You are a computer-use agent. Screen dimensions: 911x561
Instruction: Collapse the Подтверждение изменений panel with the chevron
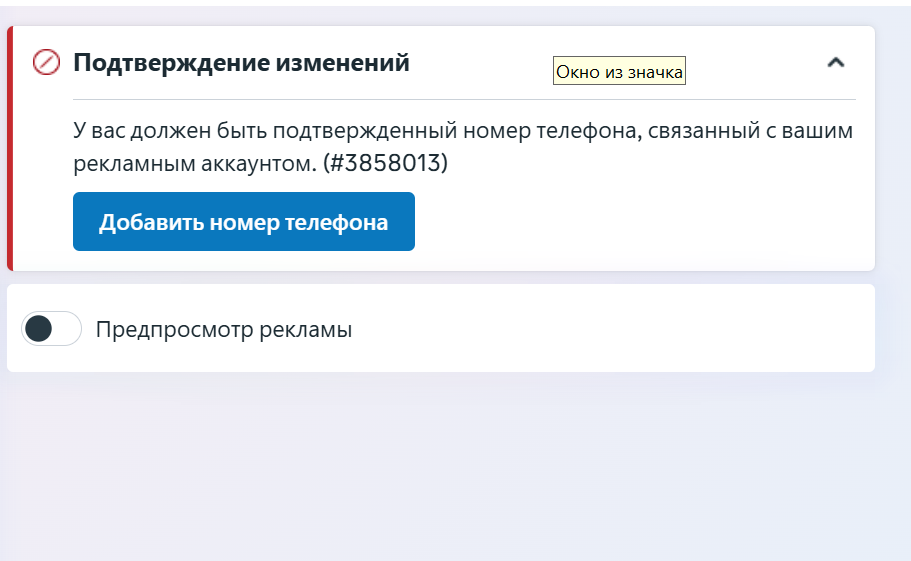[x=836, y=63]
